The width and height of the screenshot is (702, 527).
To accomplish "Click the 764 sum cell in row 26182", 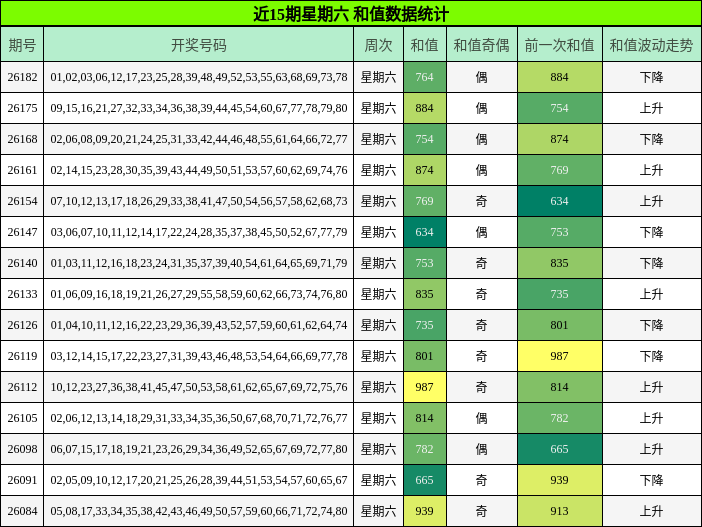I will (x=424, y=77).
